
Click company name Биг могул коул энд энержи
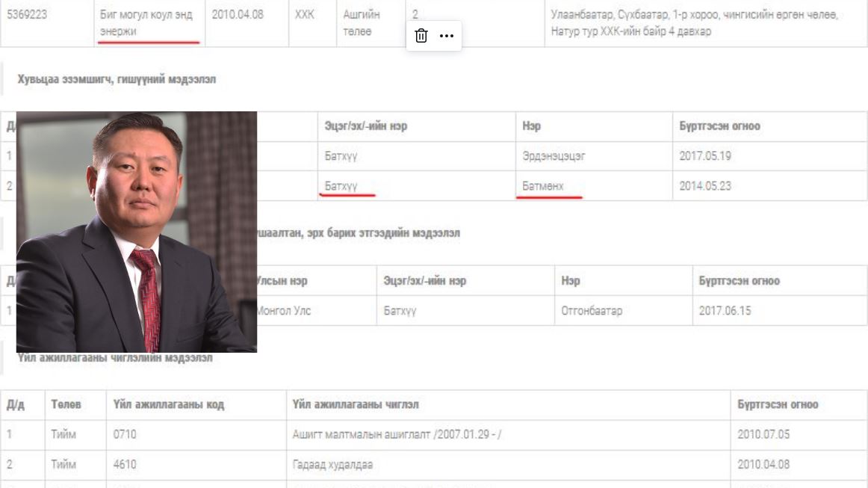tap(146, 22)
